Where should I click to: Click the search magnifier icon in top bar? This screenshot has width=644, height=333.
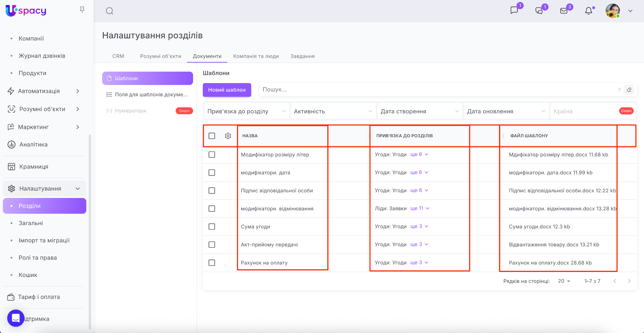pyautogui.click(x=109, y=11)
